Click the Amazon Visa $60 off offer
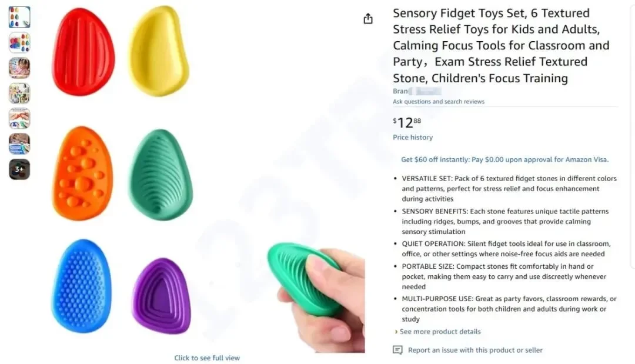 click(x=504, y=159)
